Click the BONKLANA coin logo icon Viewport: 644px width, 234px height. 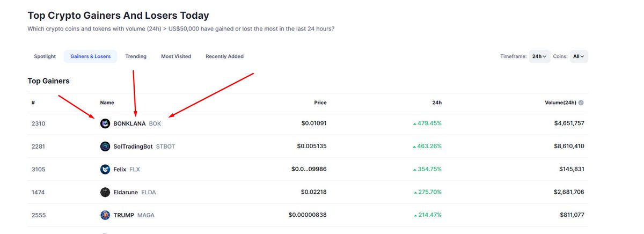(105, 123)
